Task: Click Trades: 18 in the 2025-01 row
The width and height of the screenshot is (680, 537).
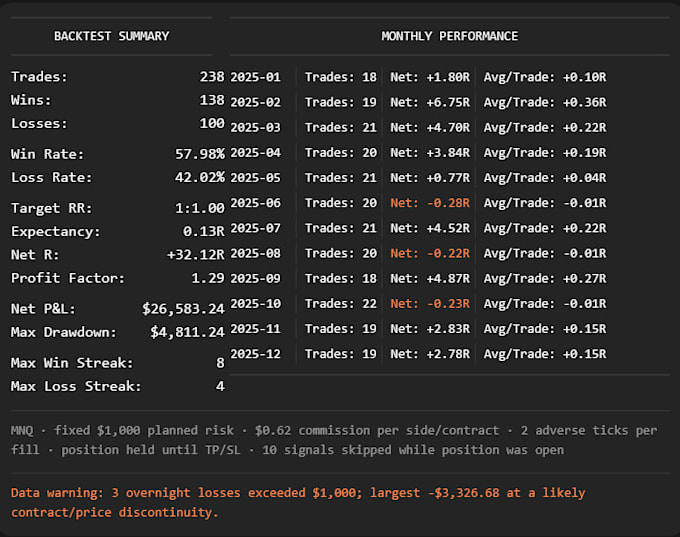Action: point(341,77)
